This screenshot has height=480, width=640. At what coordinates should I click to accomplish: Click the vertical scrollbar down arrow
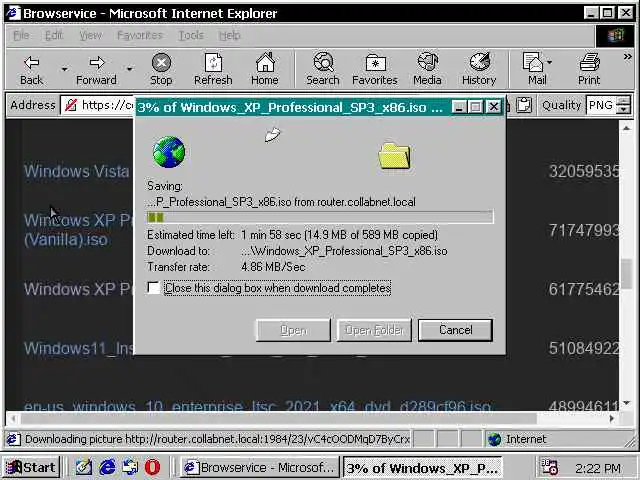627,404
